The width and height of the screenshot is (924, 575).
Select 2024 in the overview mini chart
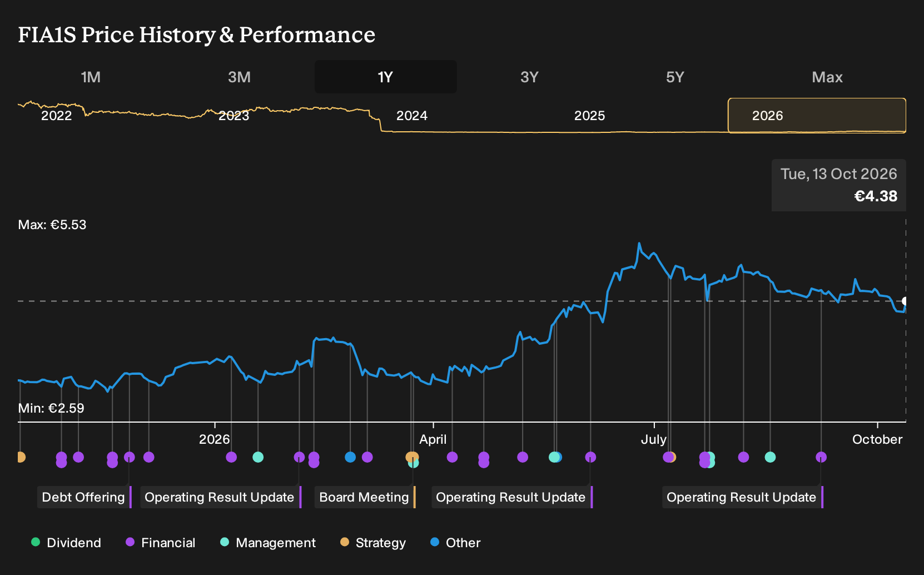[x=412, y=116]
